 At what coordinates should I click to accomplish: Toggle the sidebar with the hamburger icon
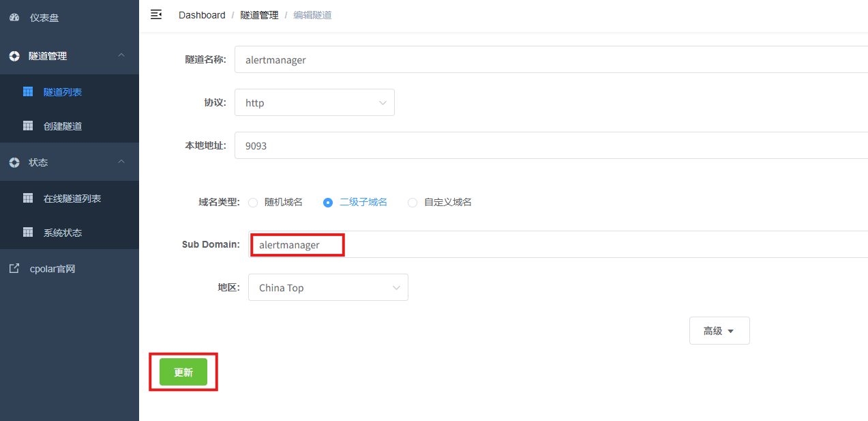(x=156, y=14)
